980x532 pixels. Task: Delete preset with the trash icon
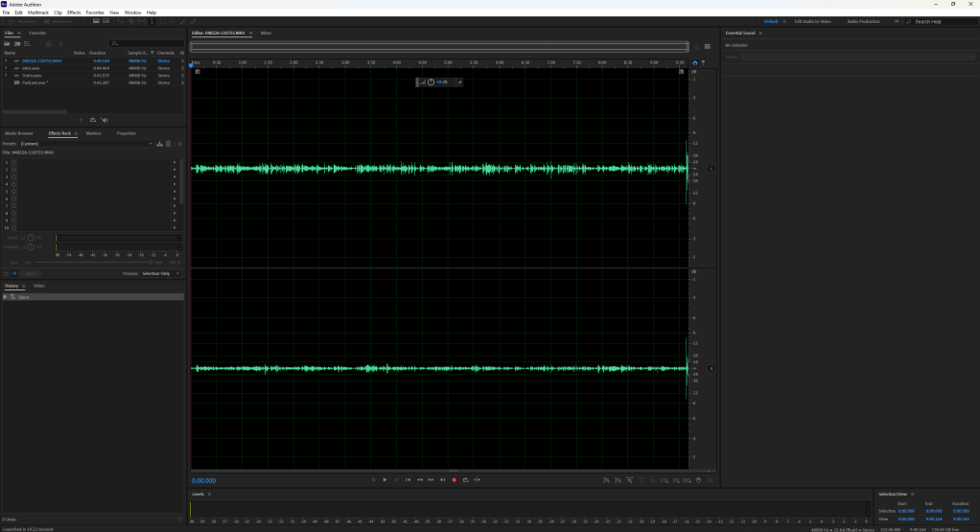coord(168,144)
